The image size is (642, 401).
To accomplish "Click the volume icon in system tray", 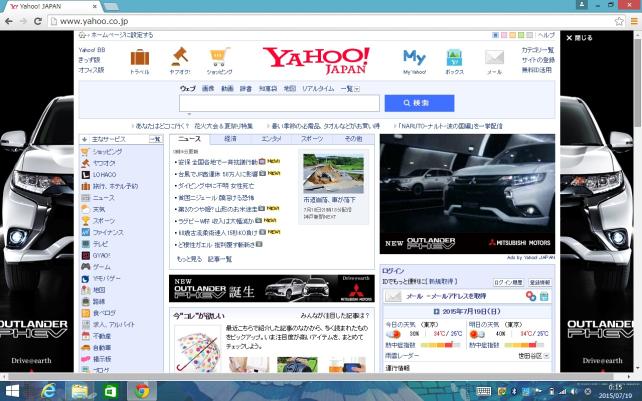I will click(574, 392).
